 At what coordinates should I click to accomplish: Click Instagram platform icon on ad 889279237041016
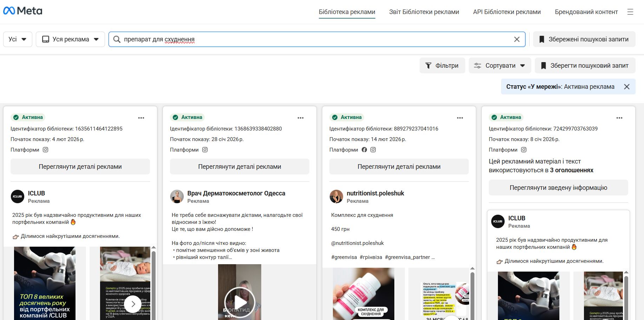pos(373,150)
